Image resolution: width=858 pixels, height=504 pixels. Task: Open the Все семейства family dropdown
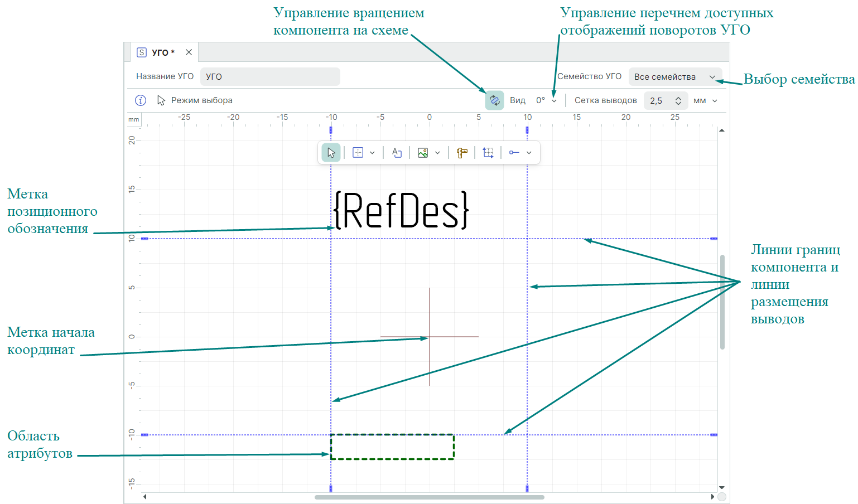[x=675, y=77]
